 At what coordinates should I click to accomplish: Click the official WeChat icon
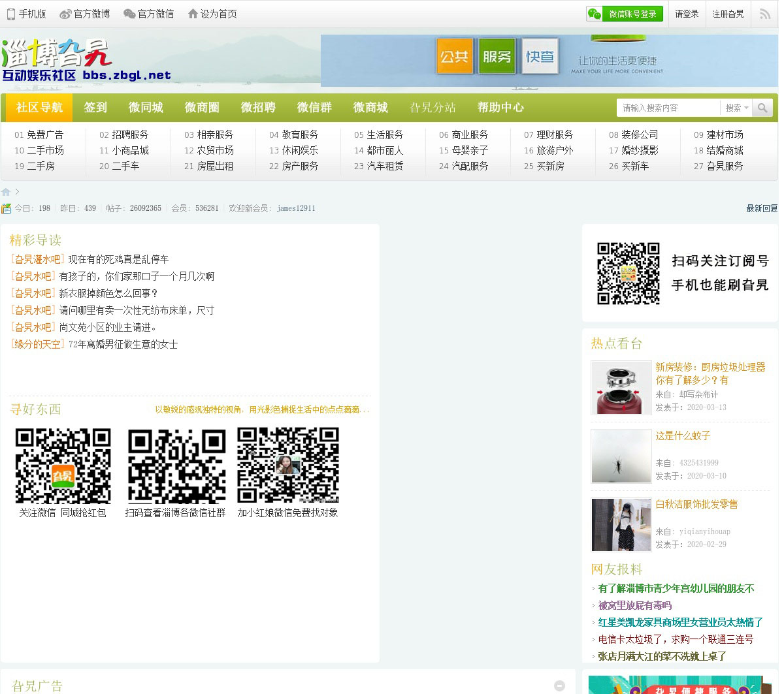pyautogui.click(x=129, y=14)
